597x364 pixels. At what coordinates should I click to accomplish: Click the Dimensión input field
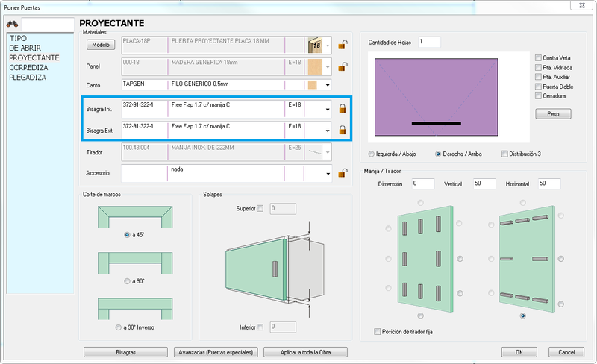(423, 184)
